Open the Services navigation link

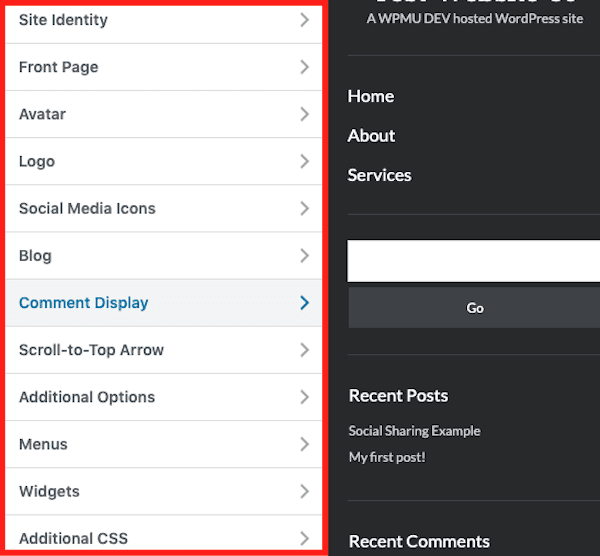[379, 175]
